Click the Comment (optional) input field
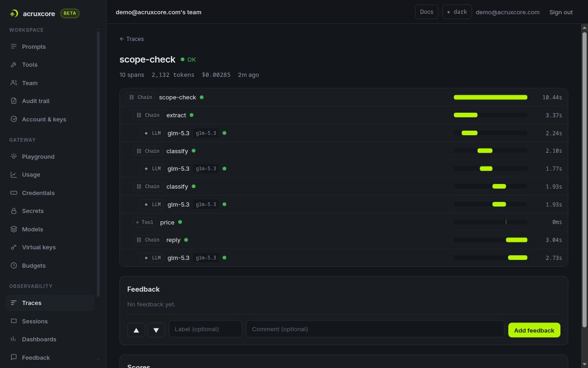The height and width of the screenshot is (368, 588). pos(375,329)
